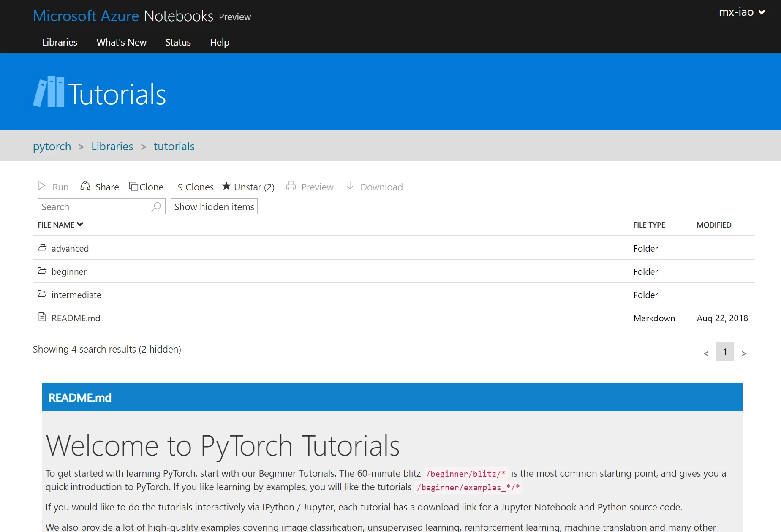This screenshot has width=781, height=532.
Task: Click the /beginner/blitz/* code text
Action: [x=465, y=474]
